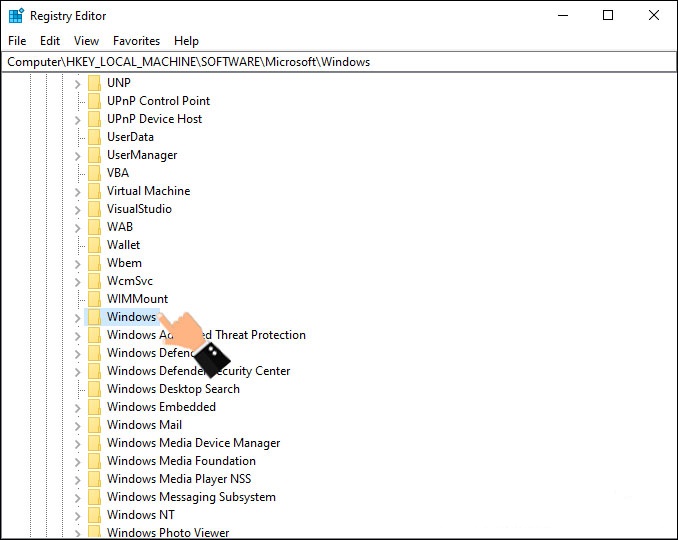Viewport: 678px width, 540px height.
Task: Click the Registry Editor app icon
Action: pos(16,16)
